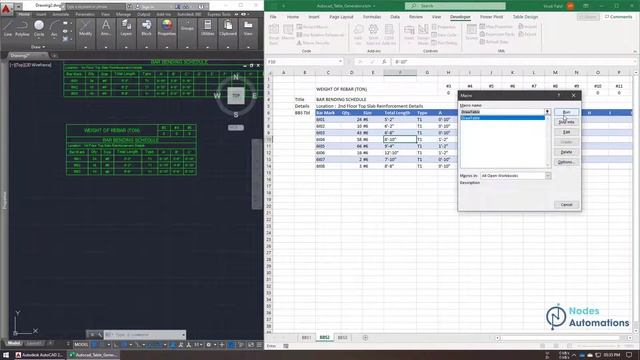Click Delete in the Macro dialog
Image resolution: width=640 pixels, height=360 pixels.
tap(567, 152)
